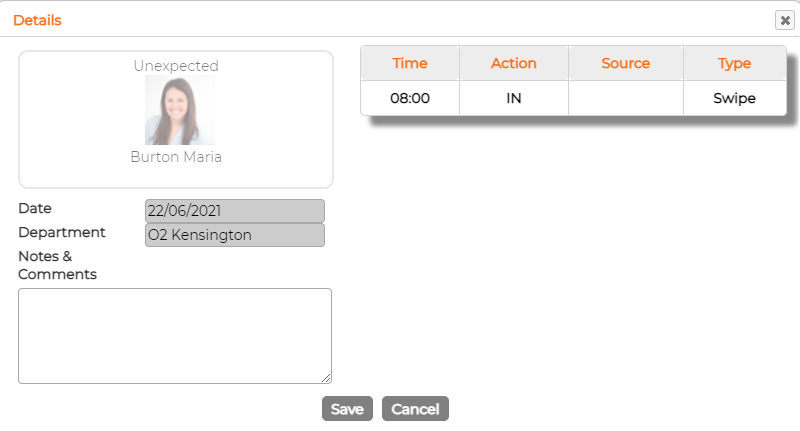Select the Department field O2 Kensington

pos(235,235)
